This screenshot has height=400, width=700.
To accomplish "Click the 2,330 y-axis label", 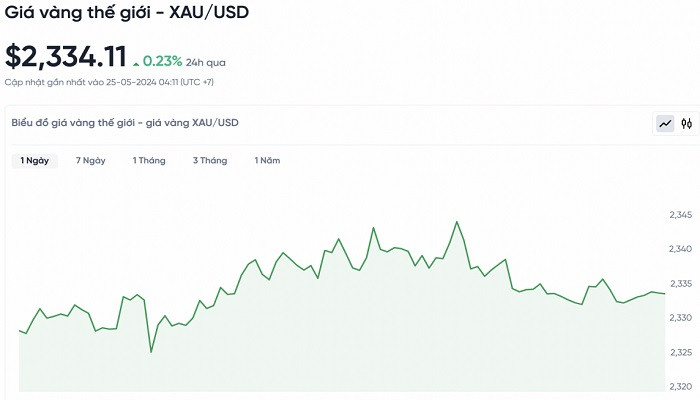I will (x=681, y=318).
